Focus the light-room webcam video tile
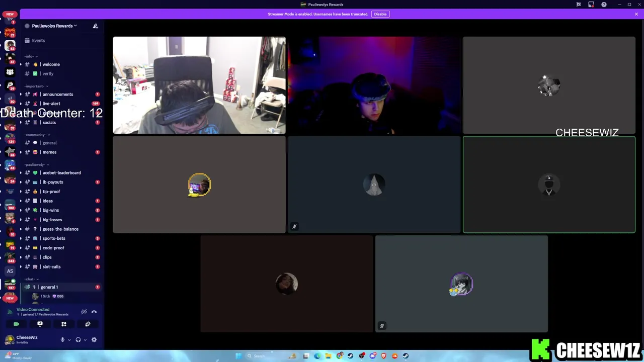The width and height of the screenshot is (644, 362). tap(199, 85)
